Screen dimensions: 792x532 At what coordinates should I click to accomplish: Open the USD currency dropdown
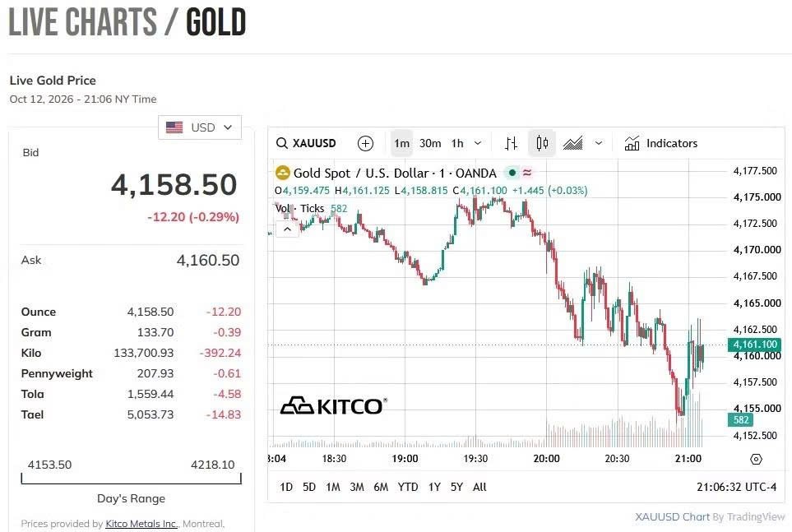point(200,127)
